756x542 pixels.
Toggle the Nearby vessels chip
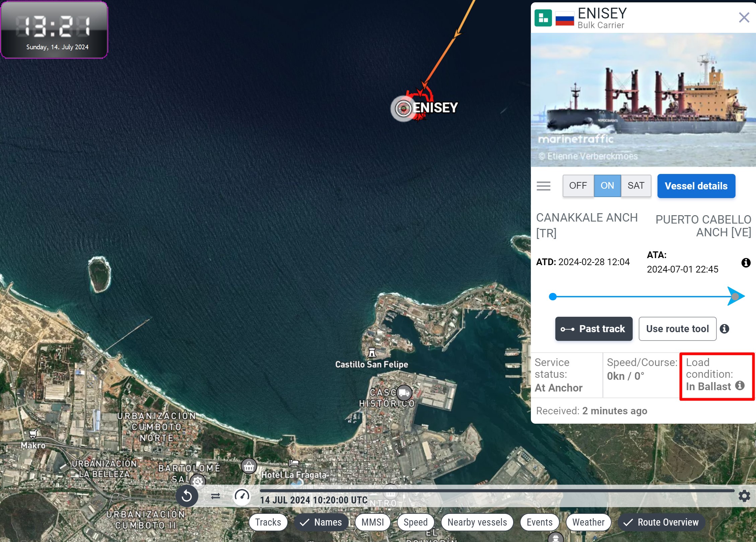tap(477, 522)
